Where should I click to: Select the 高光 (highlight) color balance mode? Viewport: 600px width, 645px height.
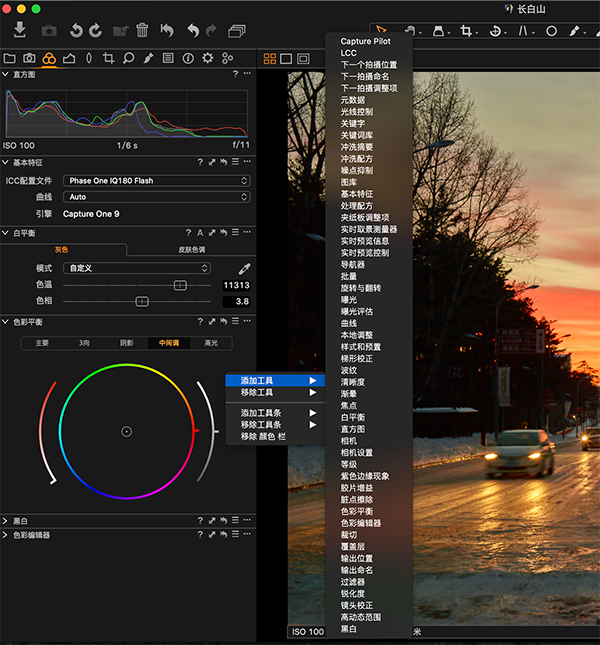pos(211,343)
